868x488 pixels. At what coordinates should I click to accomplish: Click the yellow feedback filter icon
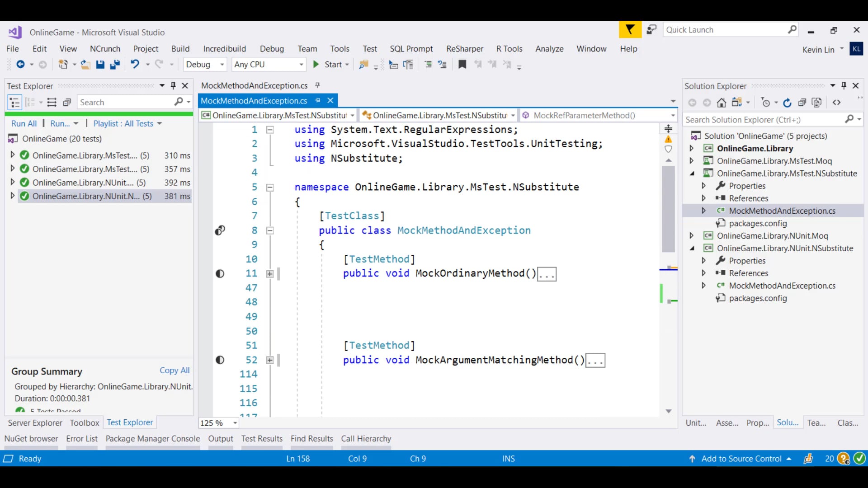[x=630, y=30]
